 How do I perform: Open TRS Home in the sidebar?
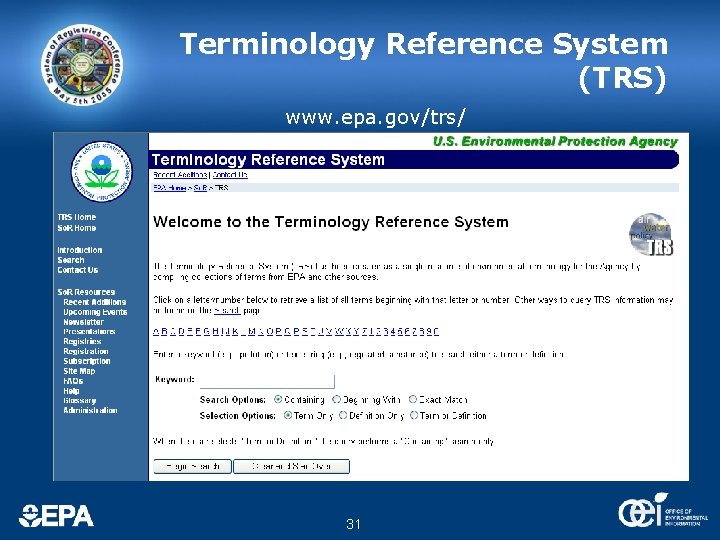[77, 217]
